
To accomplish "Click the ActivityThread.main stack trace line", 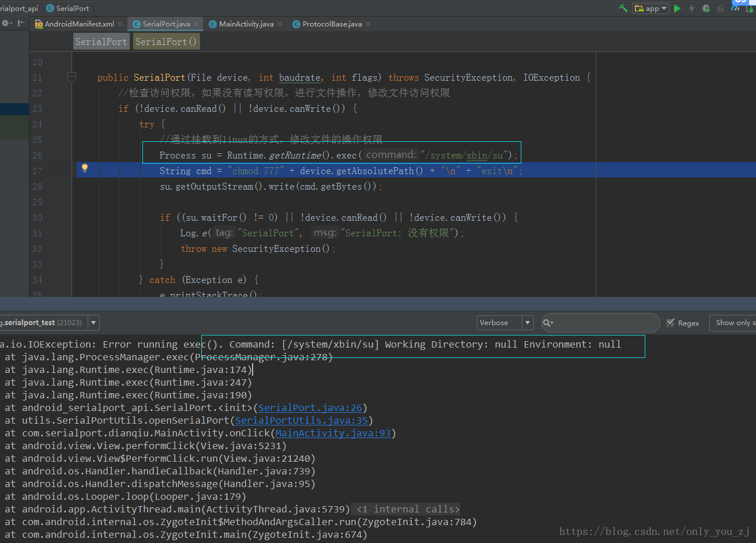I will click(x=178, y=509).
